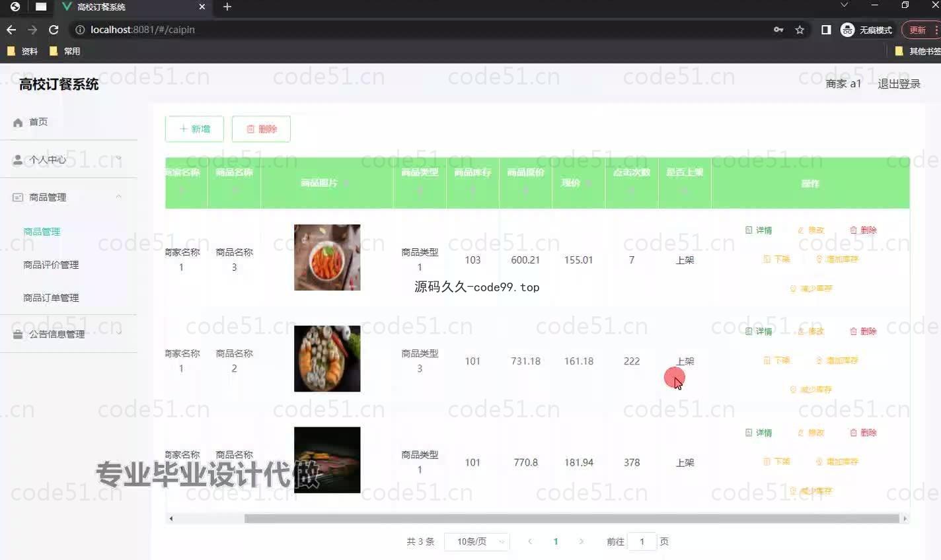Viewport: 941px width, 560px height.
Task: Sort by the 商品库存 column header
Action: tap(472, 182)
